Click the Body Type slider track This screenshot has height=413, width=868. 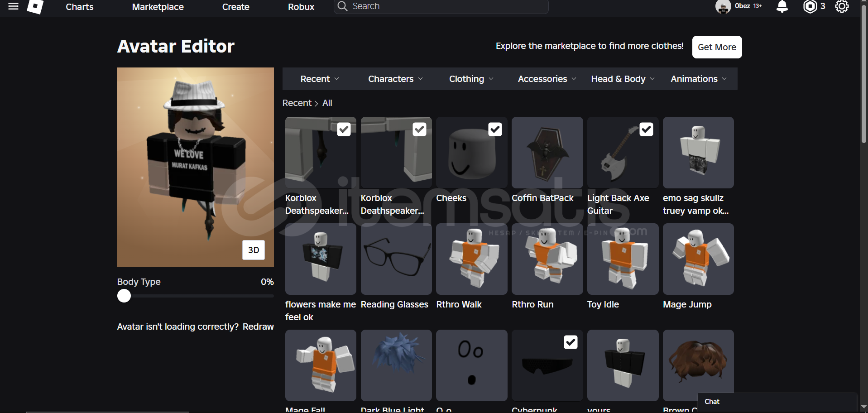coord(196,296)
